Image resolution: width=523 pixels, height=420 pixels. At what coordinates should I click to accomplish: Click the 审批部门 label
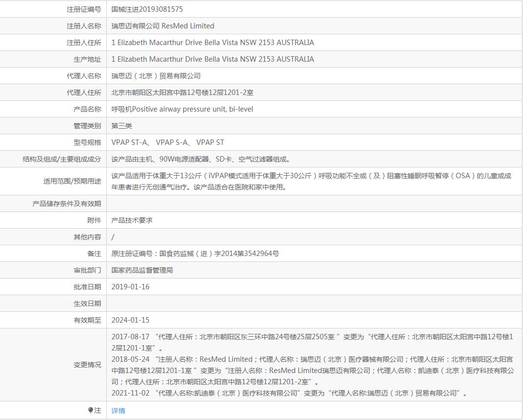(87, 270)
